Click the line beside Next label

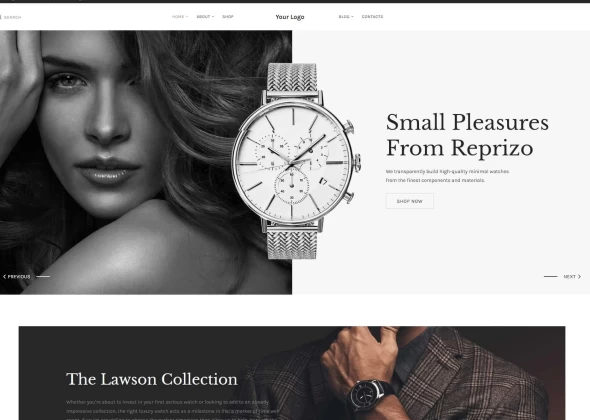pyautogui.click(x=550, y=277)
